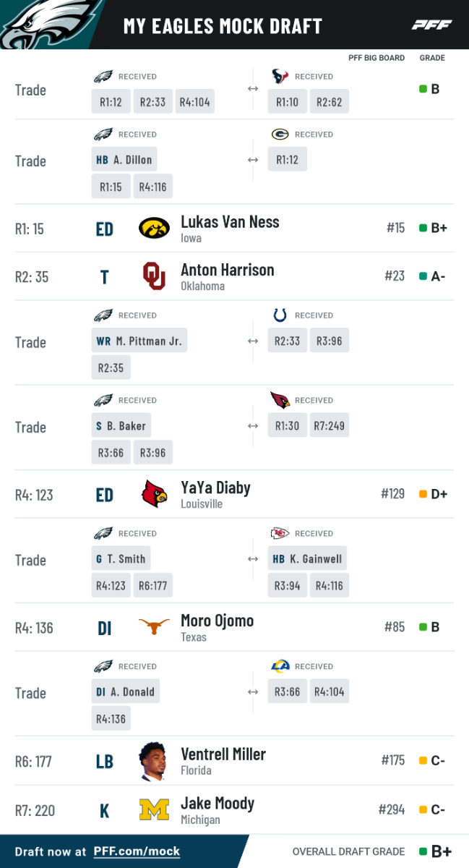The image size is (469, 868).
Task: Click the Los Angeles Rams trade logo
Action: tap(280, 666)
